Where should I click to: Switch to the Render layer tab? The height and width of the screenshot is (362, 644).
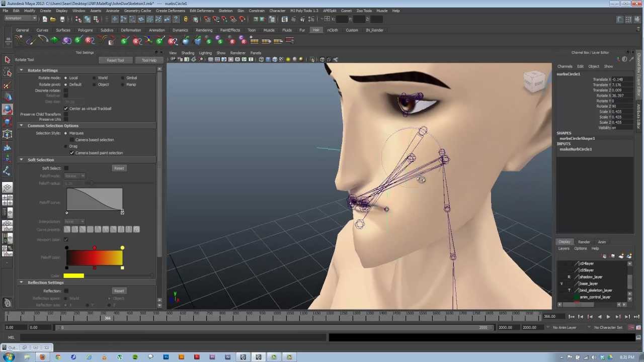coord(584,242)
